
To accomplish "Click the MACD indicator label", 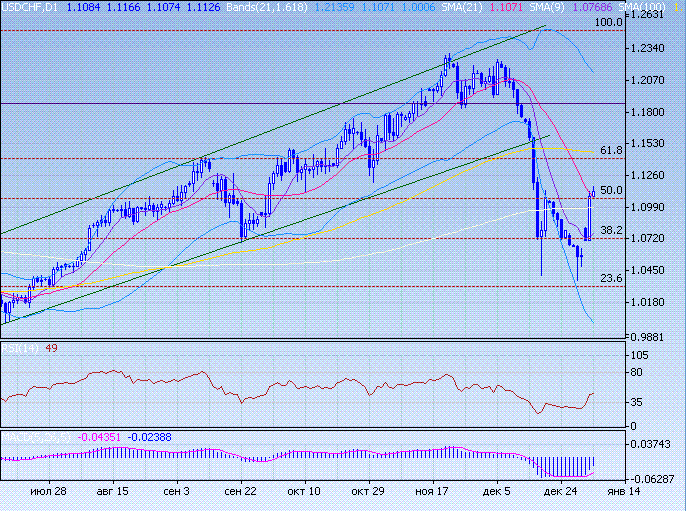I will click(x=35, y=438).
